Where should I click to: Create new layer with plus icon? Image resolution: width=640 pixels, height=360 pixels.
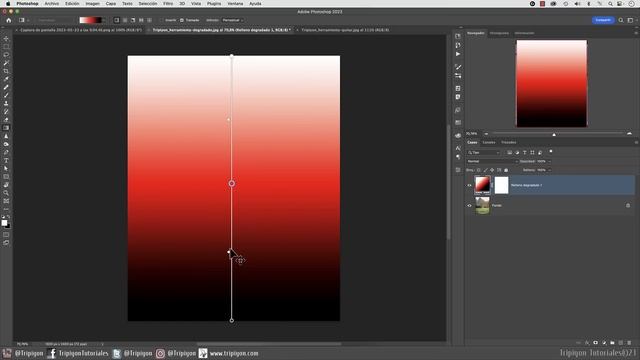pyautogui.click(x=621, y=343)
